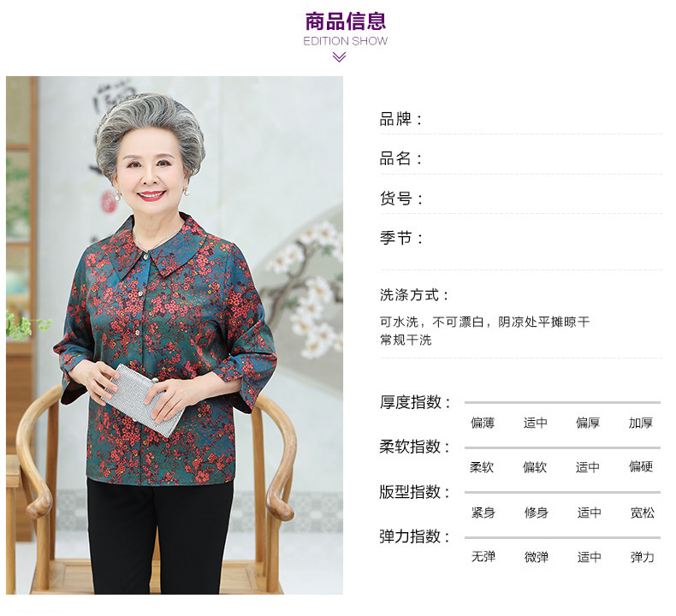Select 加厚 on thickness index
This screenshot has height=616, width=676.
pos(641,423)
